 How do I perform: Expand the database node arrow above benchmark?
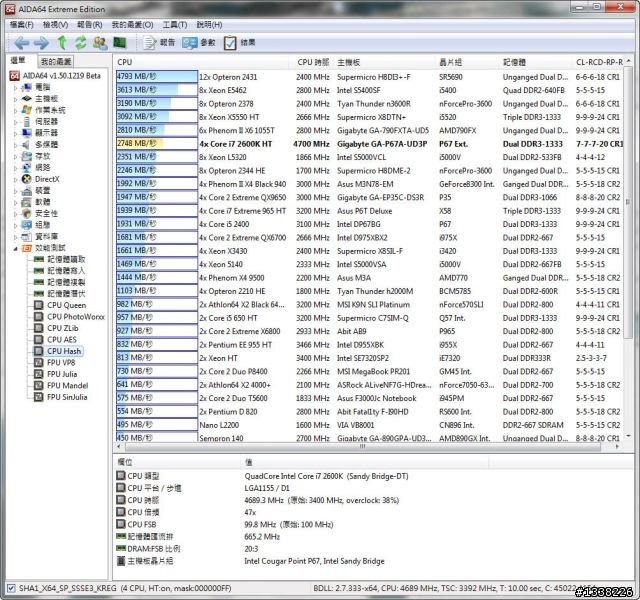click(x=16, y=236)
